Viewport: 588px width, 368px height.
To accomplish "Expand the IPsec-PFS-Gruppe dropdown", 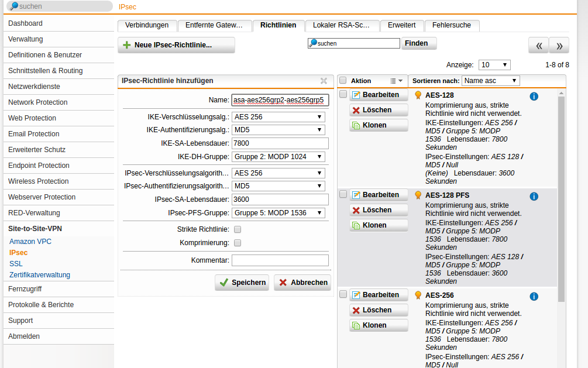I will click(278, 213).
